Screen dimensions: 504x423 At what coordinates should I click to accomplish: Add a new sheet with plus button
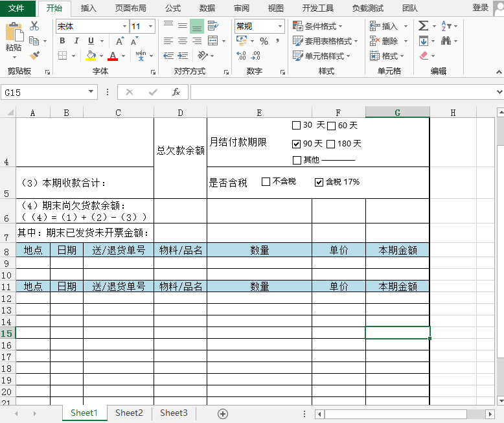tap(223, 414)
